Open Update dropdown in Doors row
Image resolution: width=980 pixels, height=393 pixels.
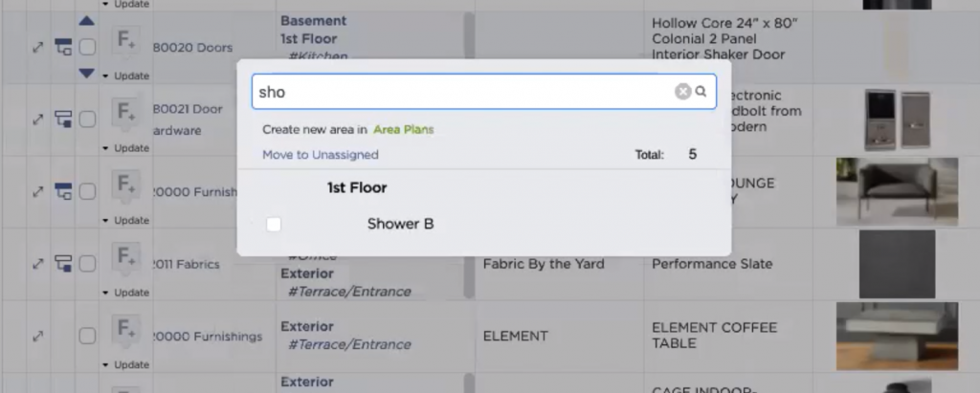point(126,76)
